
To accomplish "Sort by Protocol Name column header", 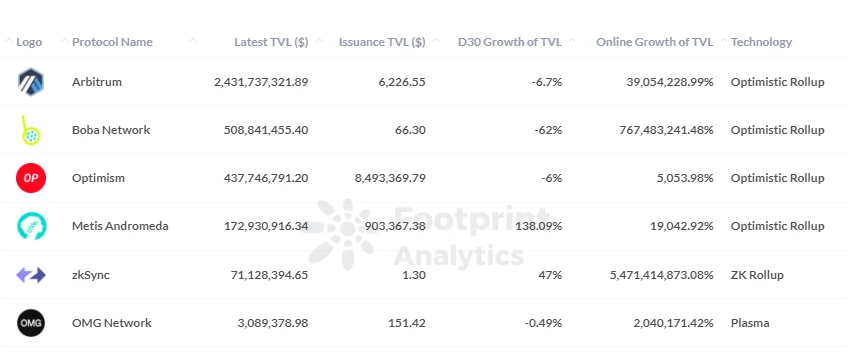I will (x=112, y=42).
